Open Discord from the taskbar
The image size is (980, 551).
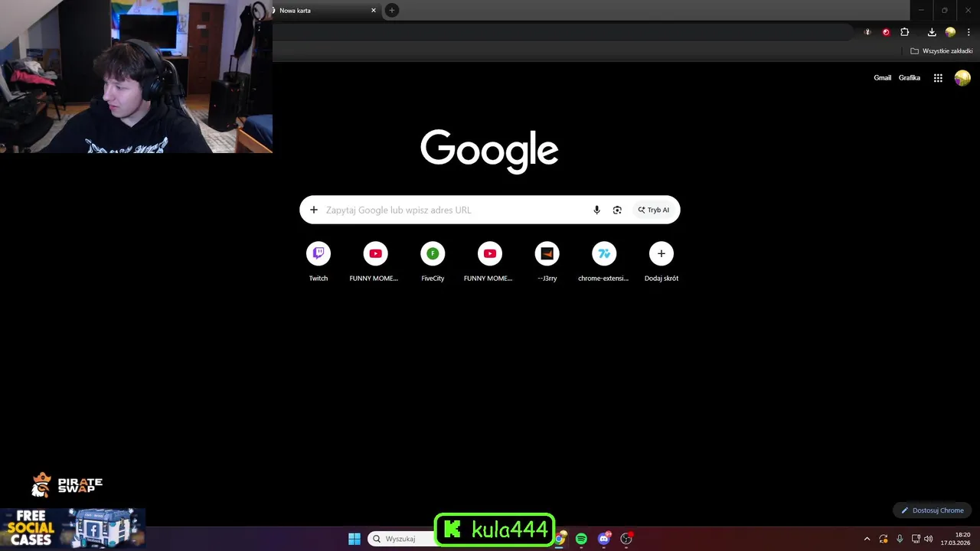[x=604, y=539]
